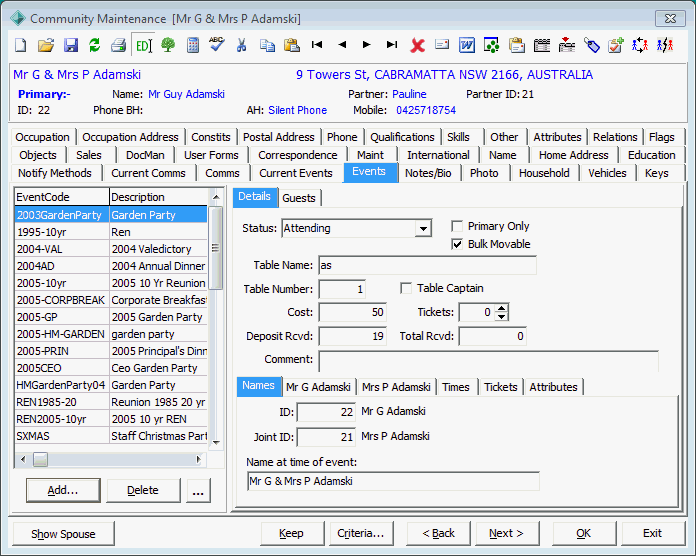696x556 pixels.
Task: Click the Save floppy disk icon
Action: tap(71, 45)
